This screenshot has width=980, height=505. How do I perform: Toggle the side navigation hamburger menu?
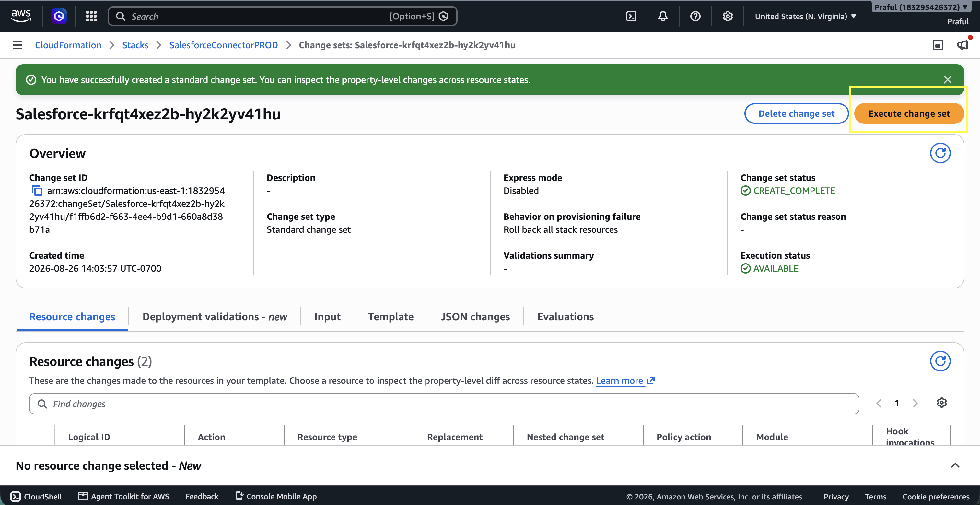[x=17, y=45]
